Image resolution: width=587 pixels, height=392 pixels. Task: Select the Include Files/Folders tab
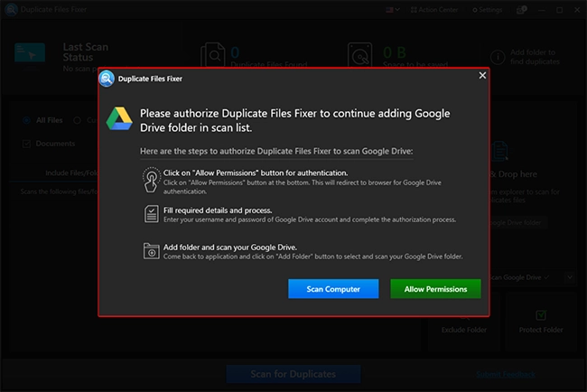coord(71,173)
